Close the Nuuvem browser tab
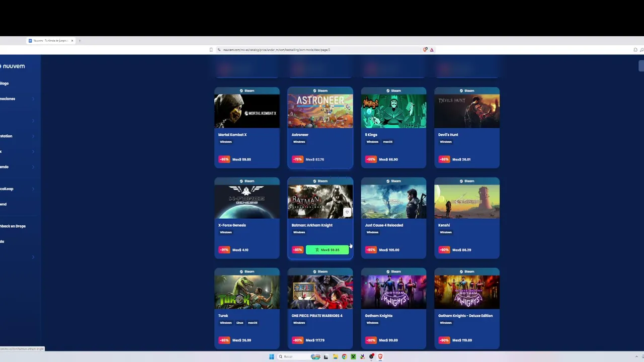 [72, 41]
